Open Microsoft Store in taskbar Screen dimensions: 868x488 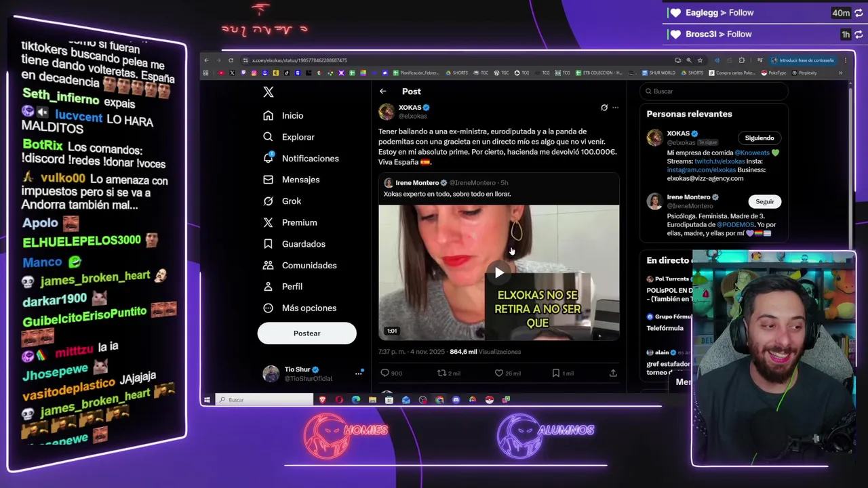389,400
